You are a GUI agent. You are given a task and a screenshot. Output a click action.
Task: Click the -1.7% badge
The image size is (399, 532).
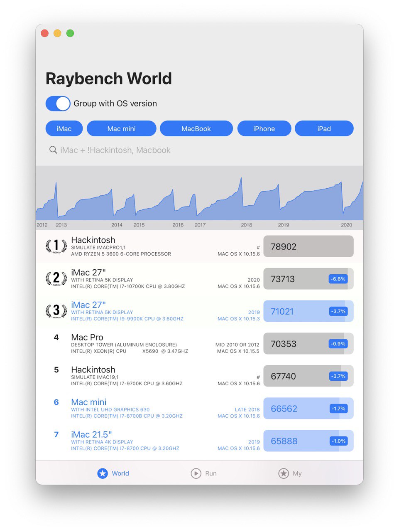coord(338,409)
